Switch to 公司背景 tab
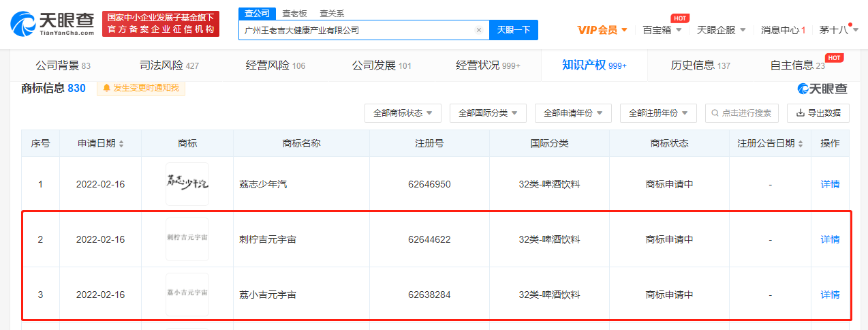The width and height of the screenshot is (868, 330). (x=63, y=65)
